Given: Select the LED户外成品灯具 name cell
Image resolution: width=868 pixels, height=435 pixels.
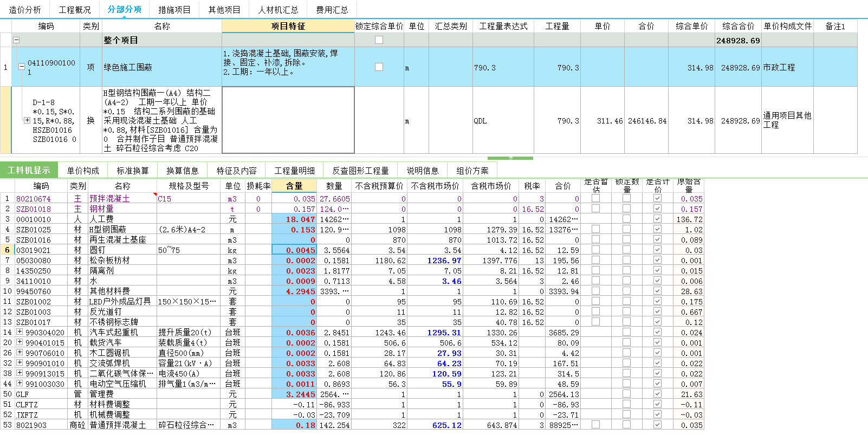Looking at the screenshot, I should (122, 302).
